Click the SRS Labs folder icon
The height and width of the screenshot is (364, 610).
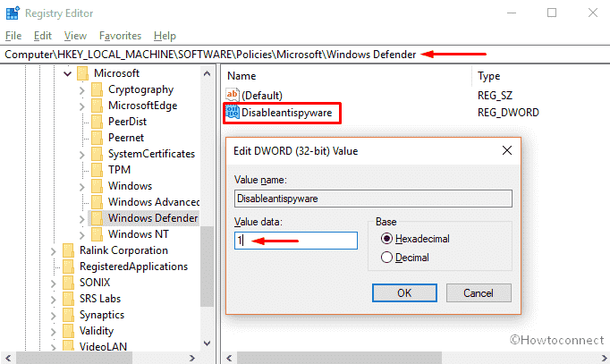pyautogui.click(x=69, y=299)
